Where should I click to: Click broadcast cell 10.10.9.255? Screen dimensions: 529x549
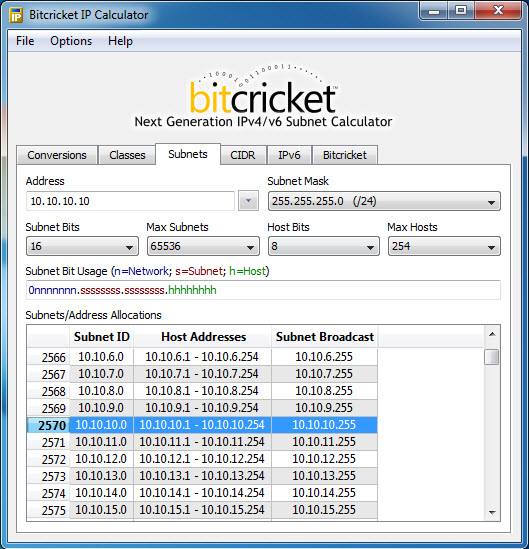pos(324,408)
